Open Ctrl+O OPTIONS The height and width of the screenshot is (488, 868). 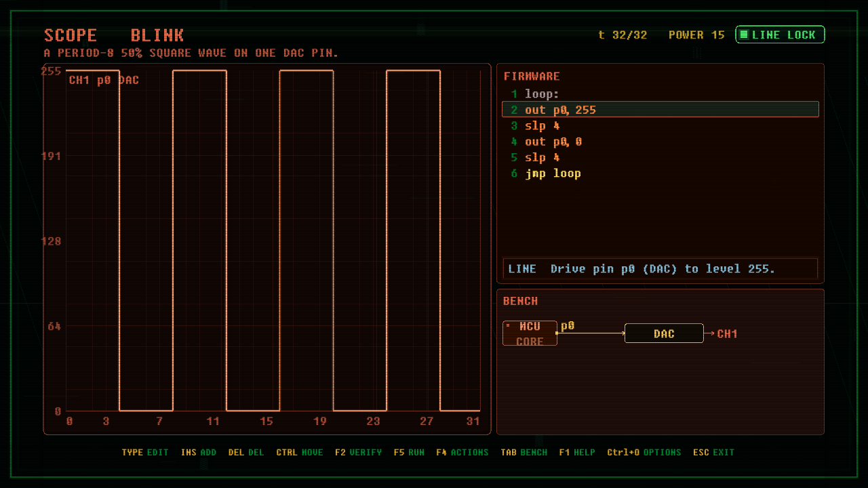point(644,452)
